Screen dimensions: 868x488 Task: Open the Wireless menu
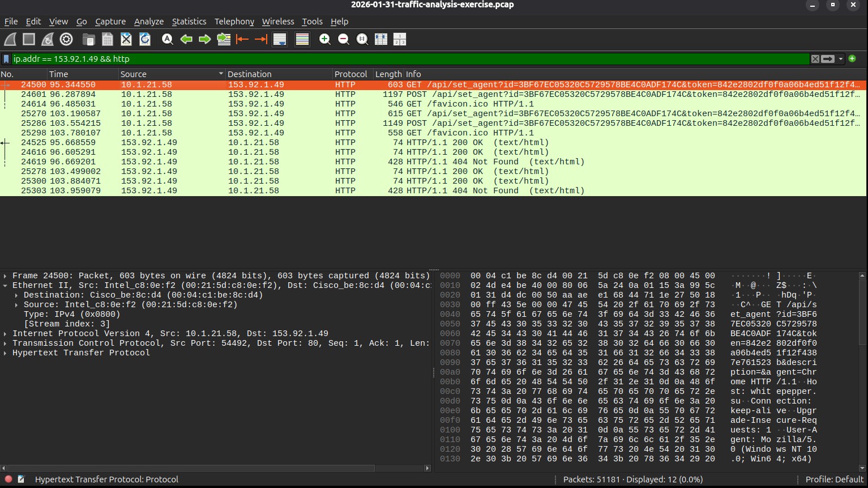pyautogui.click(x=278, y=22)
